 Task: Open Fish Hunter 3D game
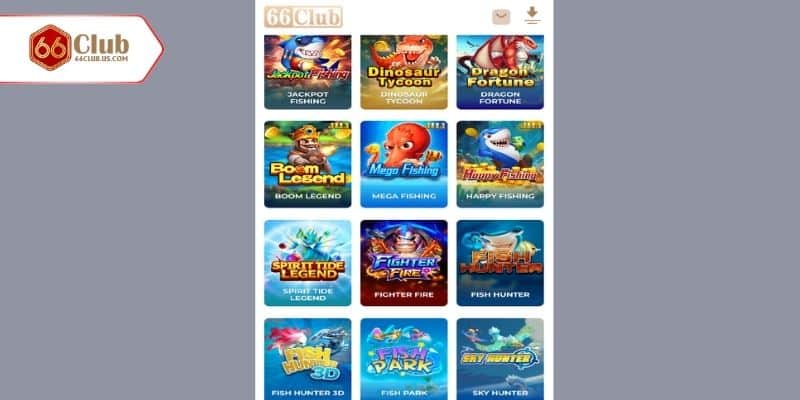click(308, 359)
